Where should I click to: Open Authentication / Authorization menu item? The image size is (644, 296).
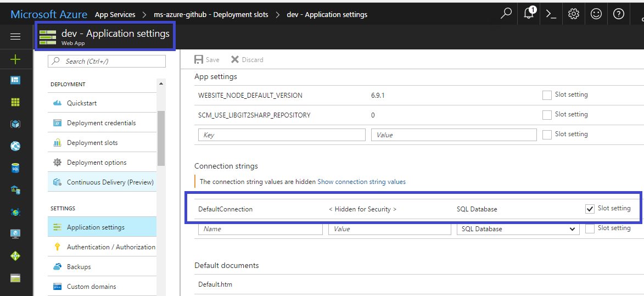click(x=111, y=247)
